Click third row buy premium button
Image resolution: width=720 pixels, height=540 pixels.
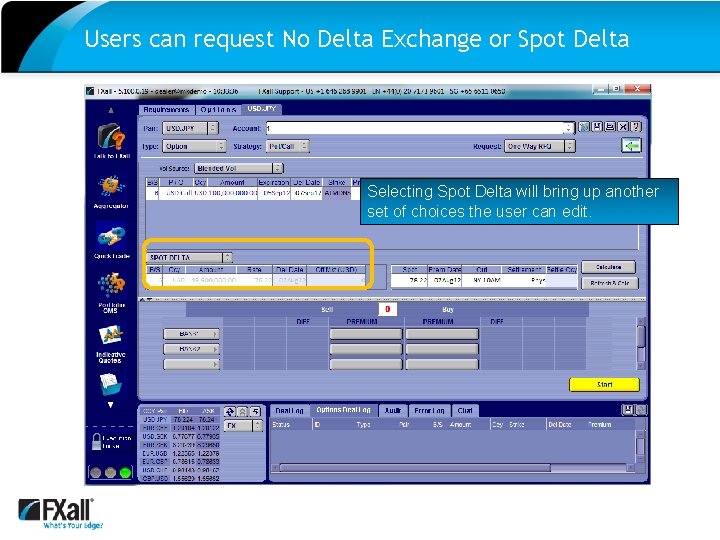pos(442,364)
